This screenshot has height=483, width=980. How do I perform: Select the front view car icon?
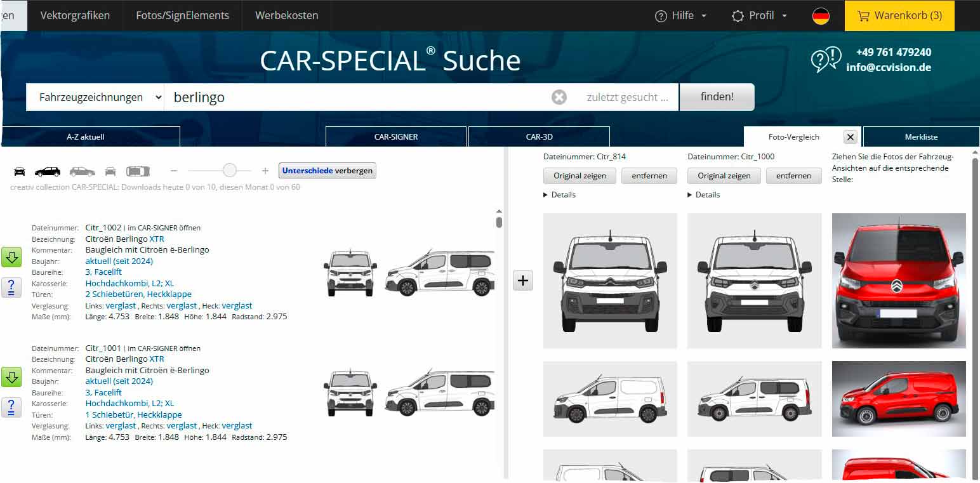(20, 171)
